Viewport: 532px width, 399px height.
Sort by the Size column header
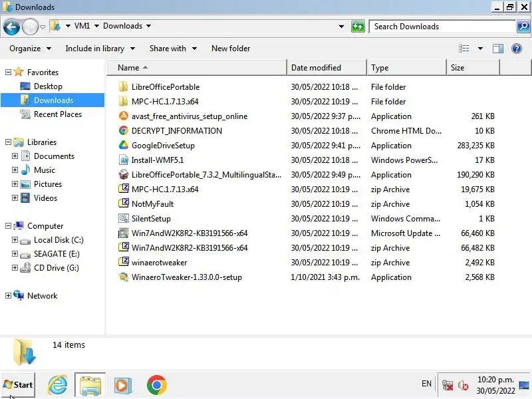(x=473, y=68)
